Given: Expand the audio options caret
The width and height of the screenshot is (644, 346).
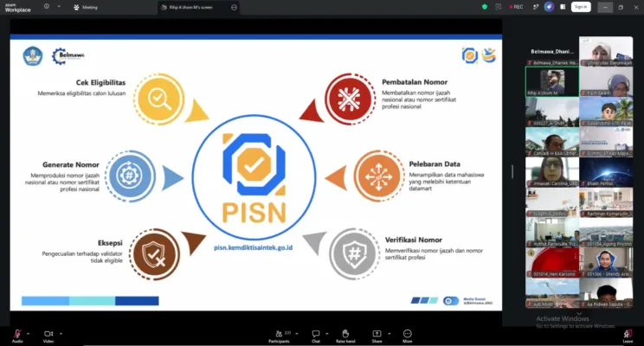Looking at the screenshot, I should tap(28, 334).
